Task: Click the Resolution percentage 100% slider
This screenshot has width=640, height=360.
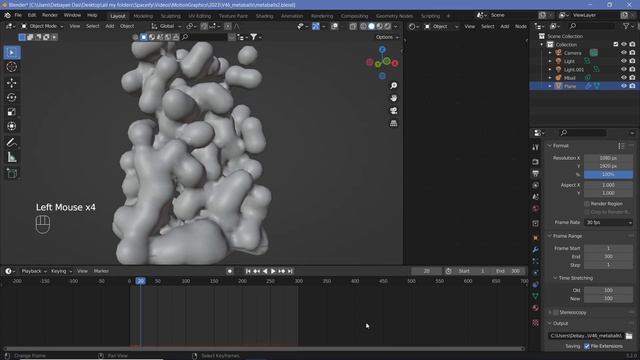Action: point(608,174)
